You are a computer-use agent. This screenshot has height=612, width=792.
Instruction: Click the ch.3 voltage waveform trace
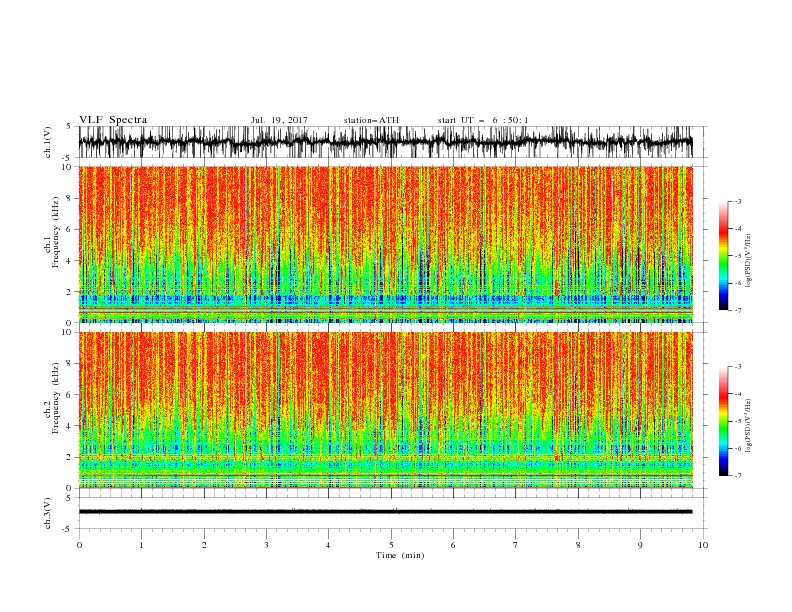(385, 512)
